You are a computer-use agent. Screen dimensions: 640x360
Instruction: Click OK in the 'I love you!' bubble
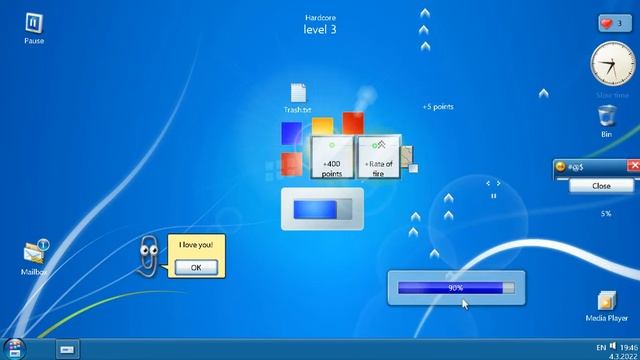coord(196,267)
